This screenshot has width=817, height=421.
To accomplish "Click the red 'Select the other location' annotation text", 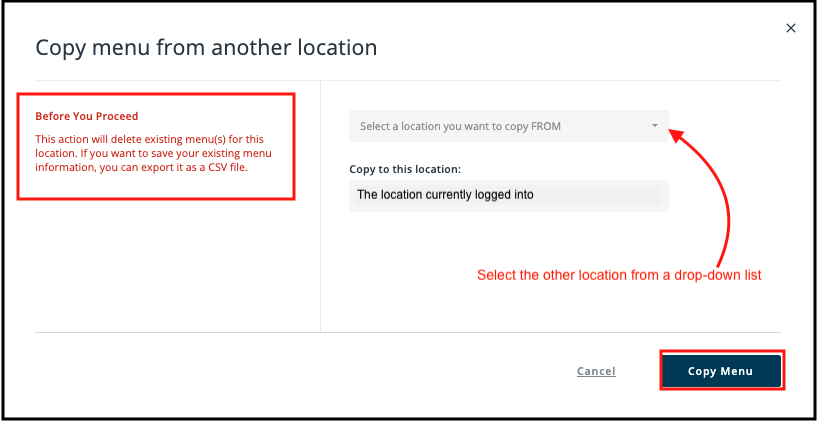I will pos(620,275).
